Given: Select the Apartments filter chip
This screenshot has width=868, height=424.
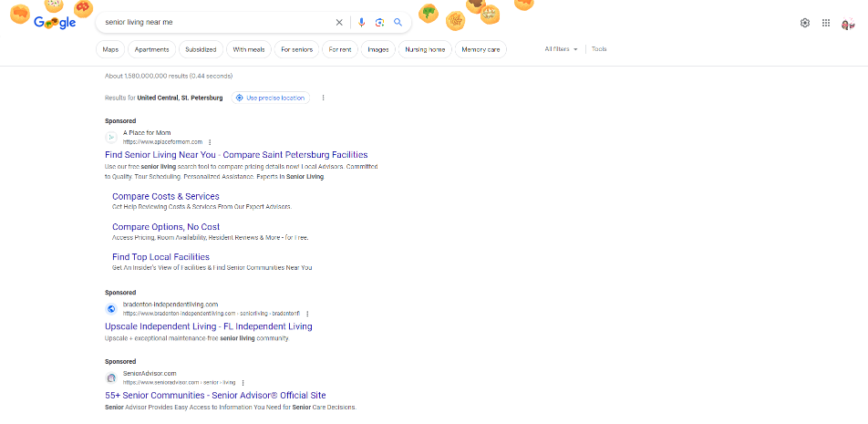Looking at the screenshot, I should [x=151, y=50].
